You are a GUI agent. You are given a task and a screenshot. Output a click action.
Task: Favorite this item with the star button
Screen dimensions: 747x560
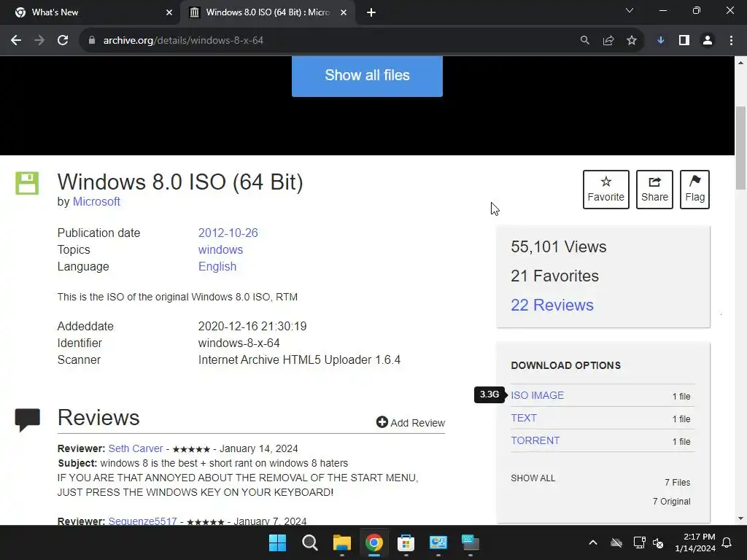606,190
